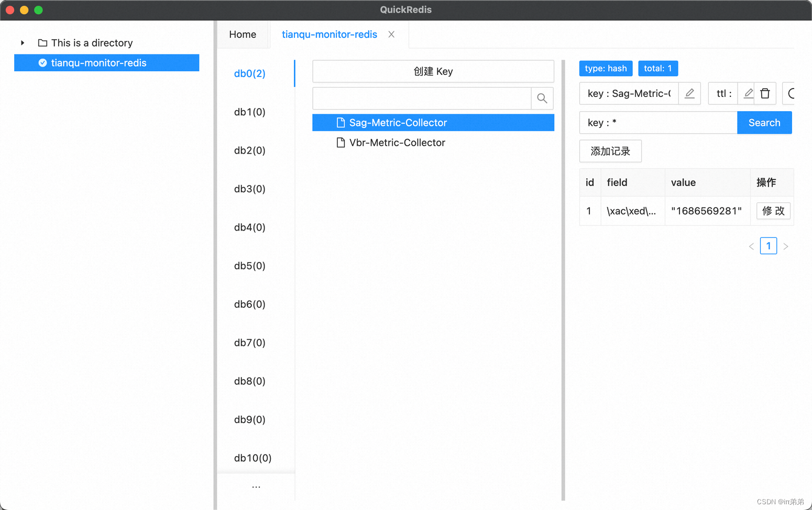Image resolution: width=812 pixels, height=510 pixels.
Task: Click the file icon next to Sag-Metric-Collector
Action: [x=341, y=123]
